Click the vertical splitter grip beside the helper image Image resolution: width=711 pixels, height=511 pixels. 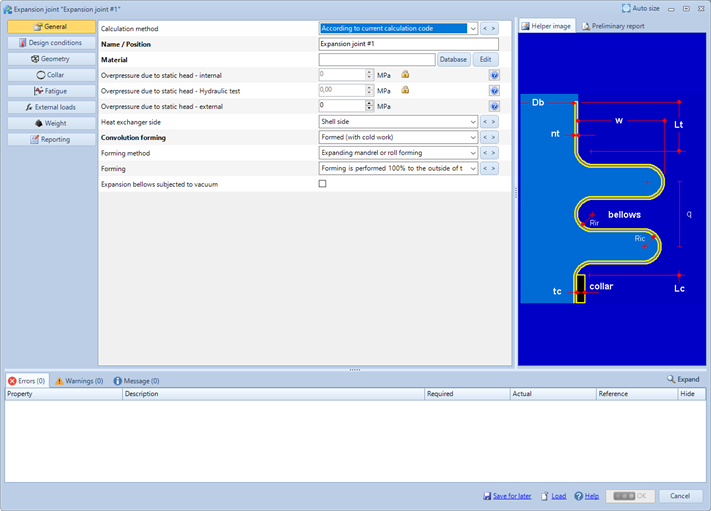click(x=516, y=193)
